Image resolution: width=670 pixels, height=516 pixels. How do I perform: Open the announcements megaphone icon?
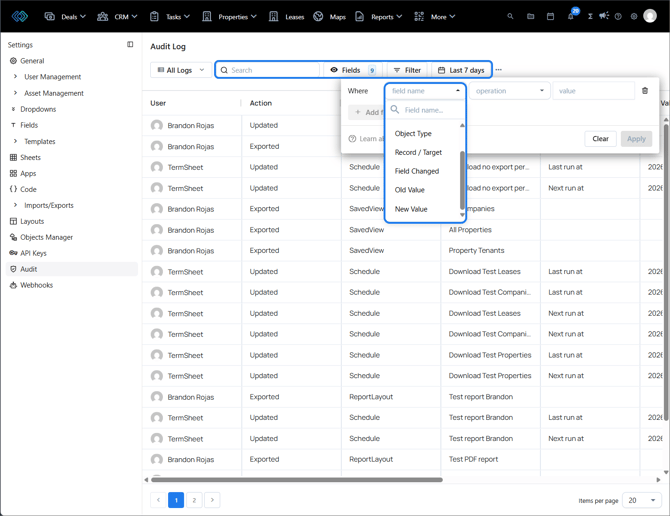click(604, 16)
